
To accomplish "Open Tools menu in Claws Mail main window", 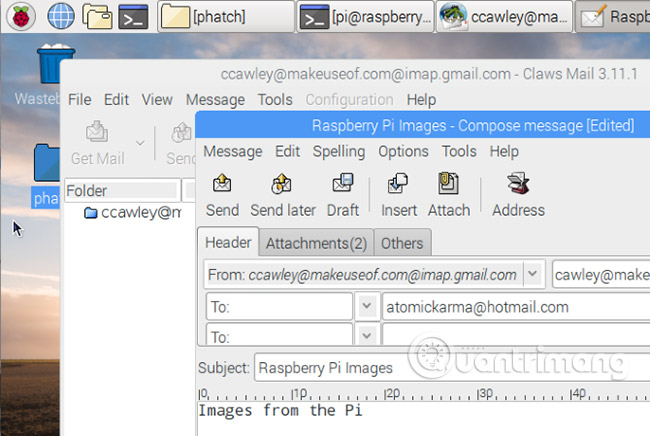I will point(275,99).
